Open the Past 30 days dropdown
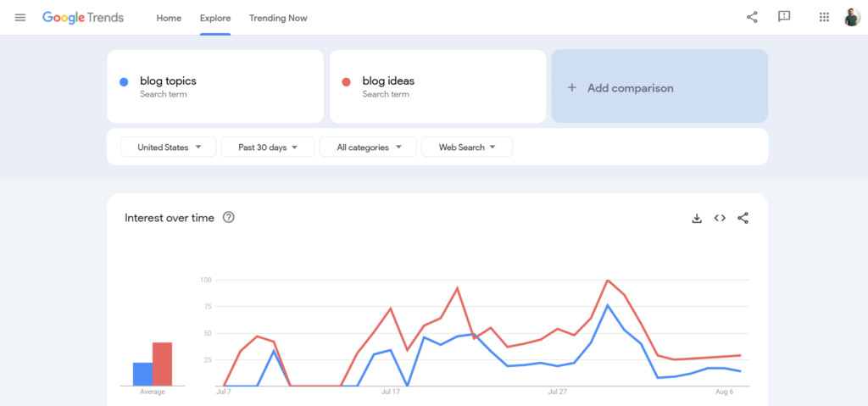868x406 pixels. tap(268, 147)
